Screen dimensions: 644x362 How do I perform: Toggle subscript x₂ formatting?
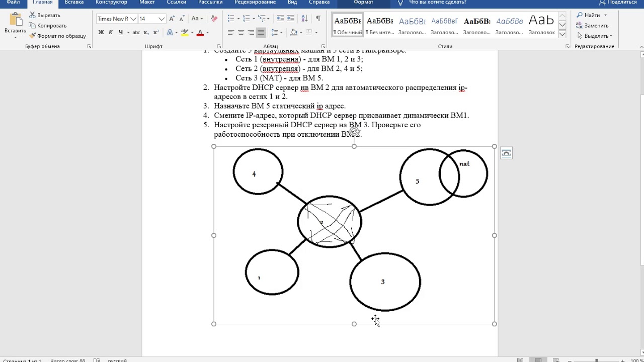[146, 32]
